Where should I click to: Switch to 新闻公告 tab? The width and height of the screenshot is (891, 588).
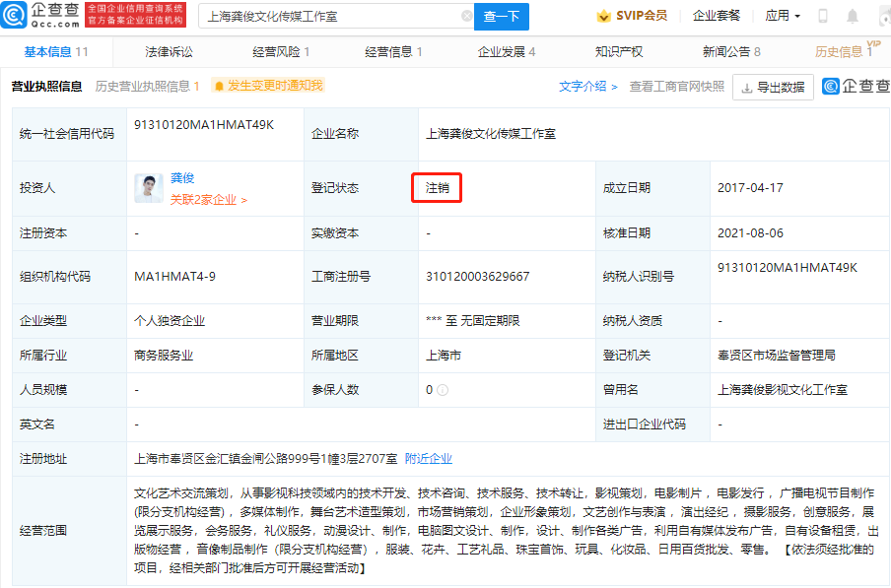coord(731,52)
